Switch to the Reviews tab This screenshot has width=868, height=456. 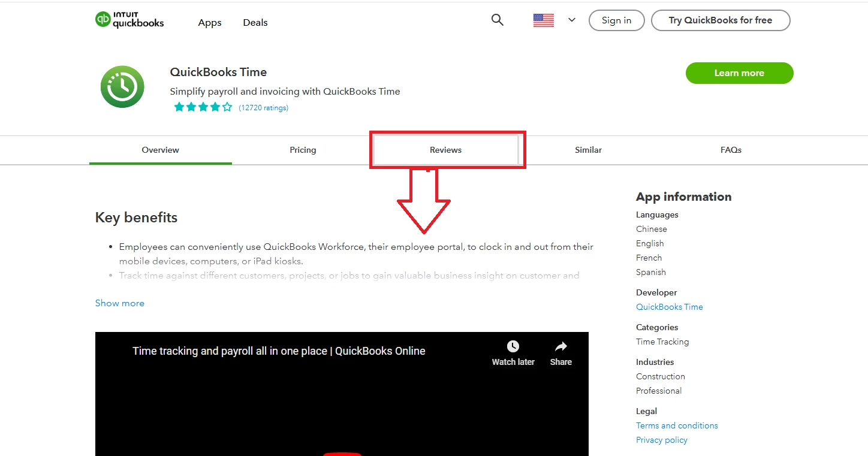pos(446,150)
